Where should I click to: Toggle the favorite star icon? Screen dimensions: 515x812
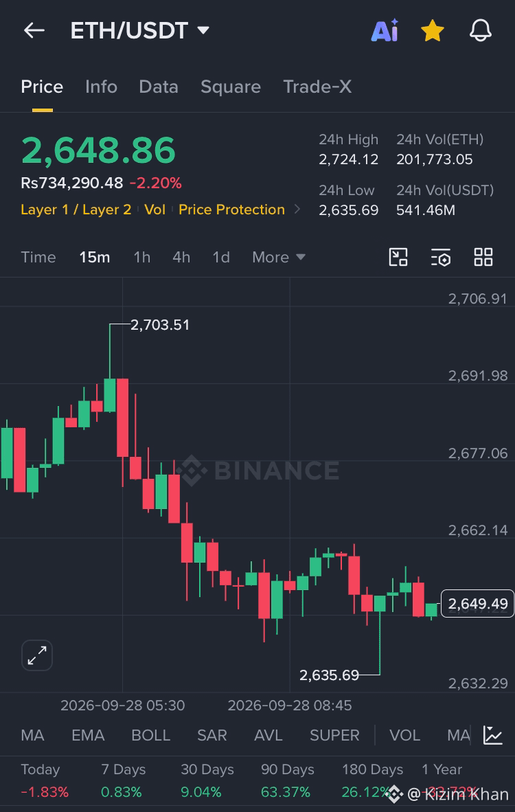coord(432,30)
